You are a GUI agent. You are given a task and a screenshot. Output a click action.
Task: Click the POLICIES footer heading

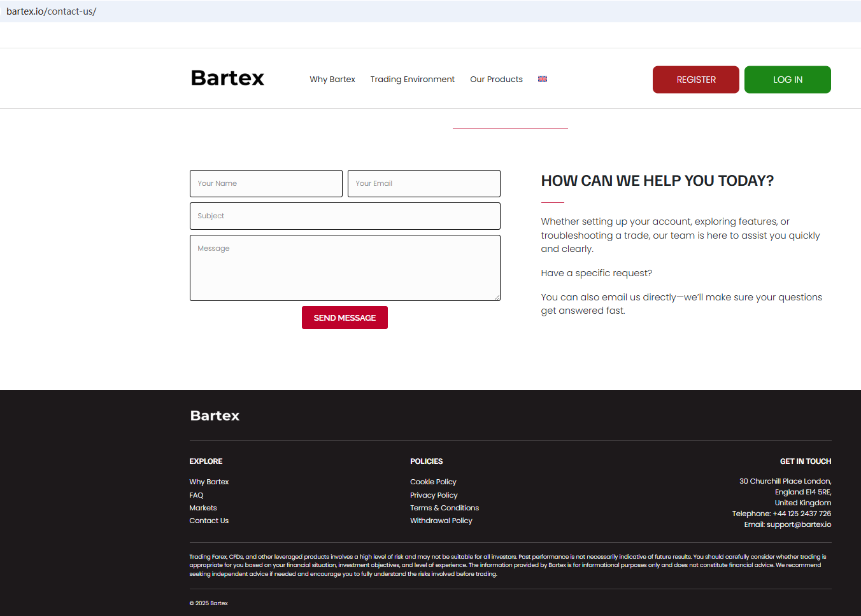[426, 461]
